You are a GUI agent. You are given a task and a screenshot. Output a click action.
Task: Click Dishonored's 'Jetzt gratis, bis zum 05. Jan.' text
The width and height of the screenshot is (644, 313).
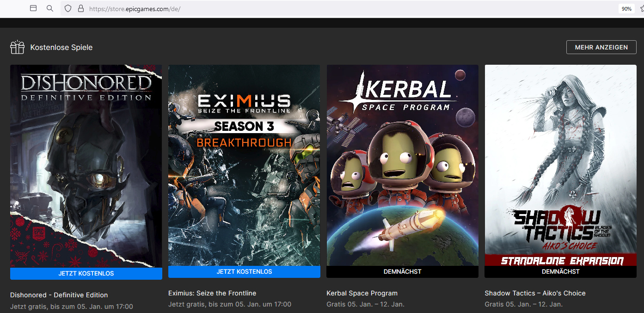tap(72, 307)
